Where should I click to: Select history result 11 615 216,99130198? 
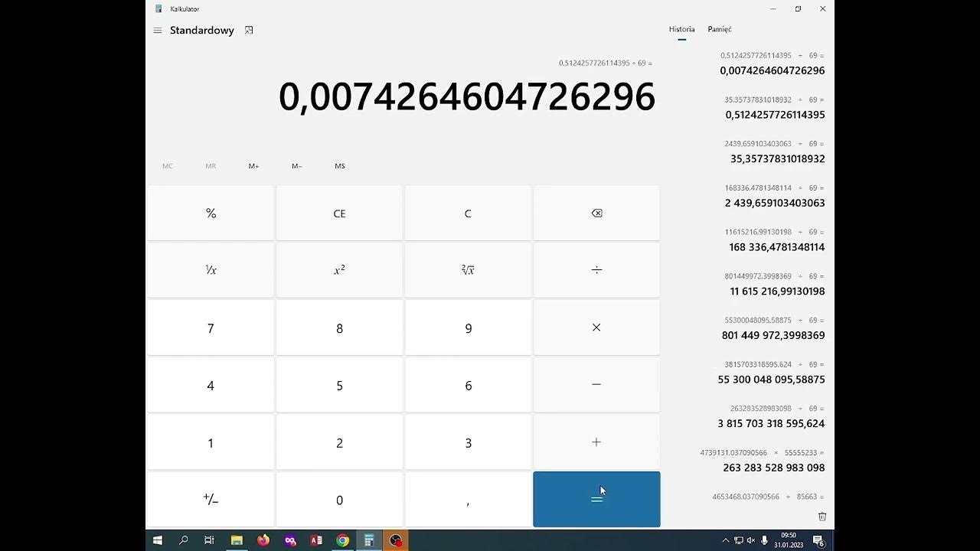click(x=777, y=291)
